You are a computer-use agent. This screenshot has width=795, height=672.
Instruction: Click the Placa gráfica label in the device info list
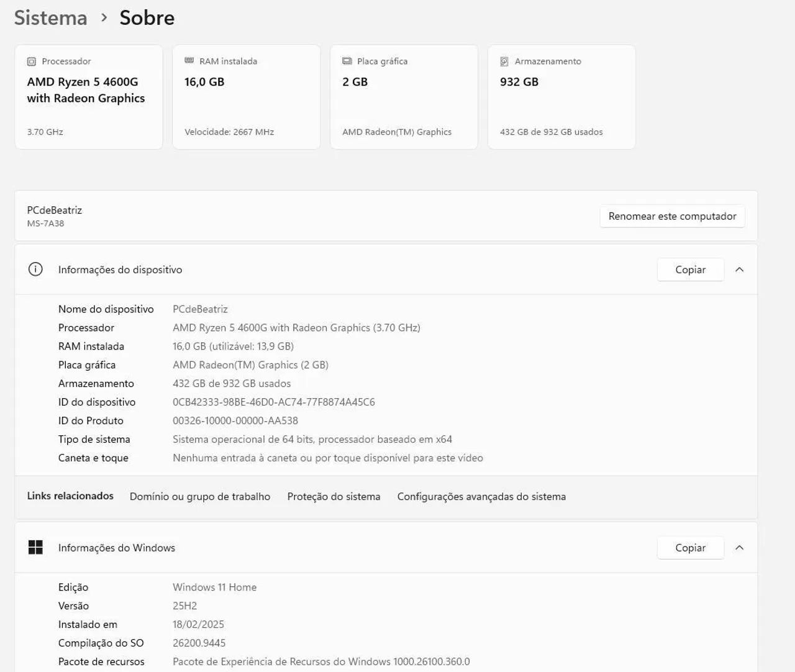pos(87,365)
